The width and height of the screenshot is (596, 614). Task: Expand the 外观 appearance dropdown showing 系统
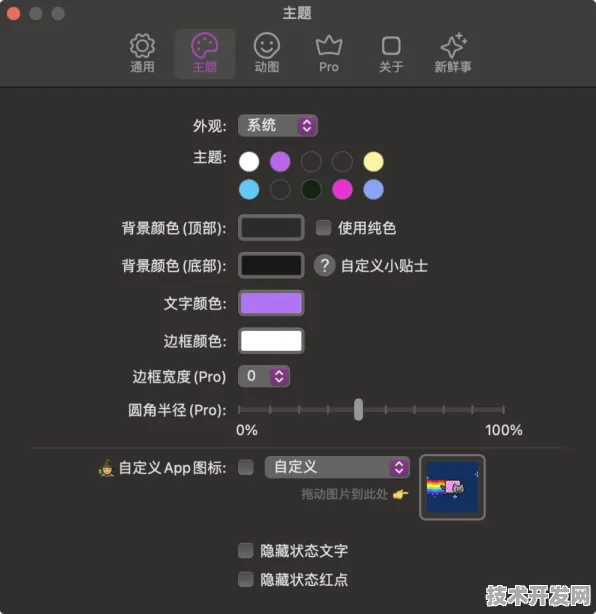278,126
